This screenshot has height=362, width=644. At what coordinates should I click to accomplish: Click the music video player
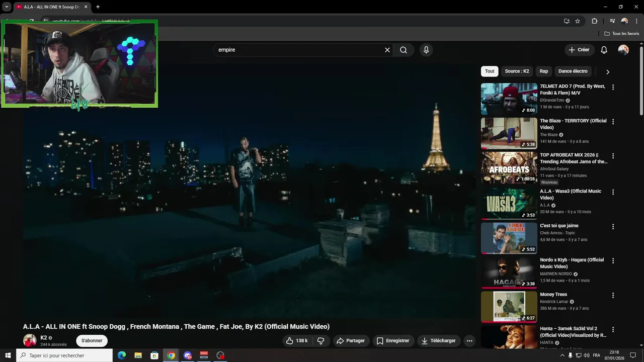pyautogui.click(x=249, y=191)
